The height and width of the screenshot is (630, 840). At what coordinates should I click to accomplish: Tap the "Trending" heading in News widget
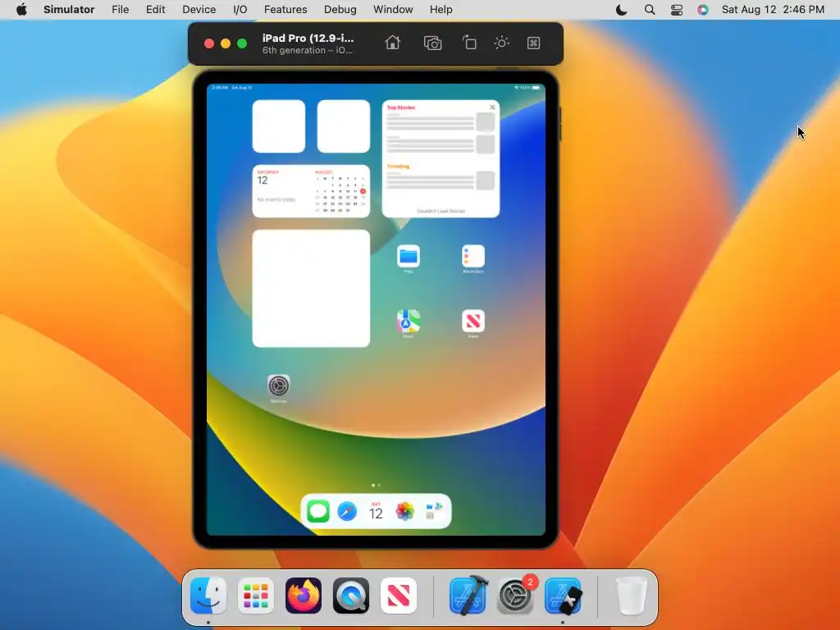point(398,167)
